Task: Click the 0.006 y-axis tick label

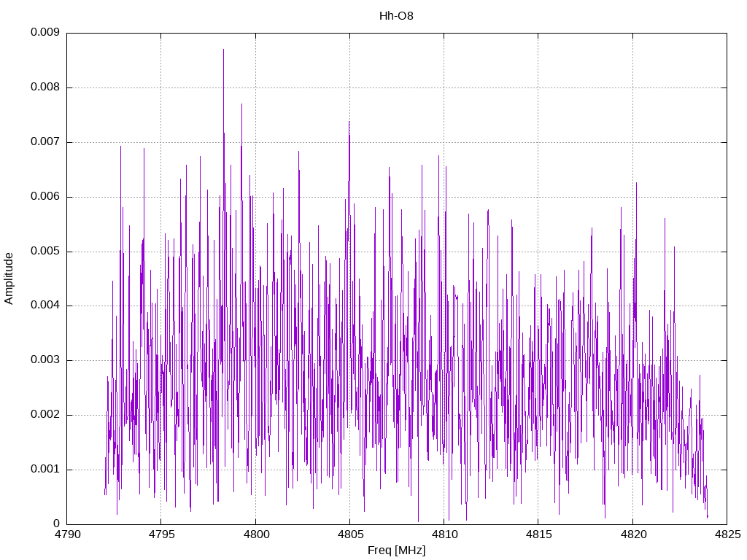Action: [x=45, y=197]
